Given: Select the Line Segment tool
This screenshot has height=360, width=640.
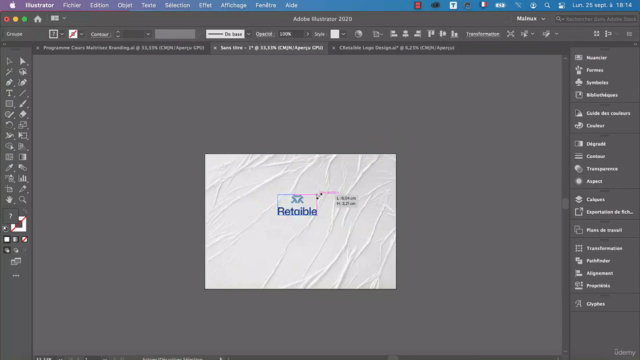Looking at the screenshot, I should coord(23,93).
